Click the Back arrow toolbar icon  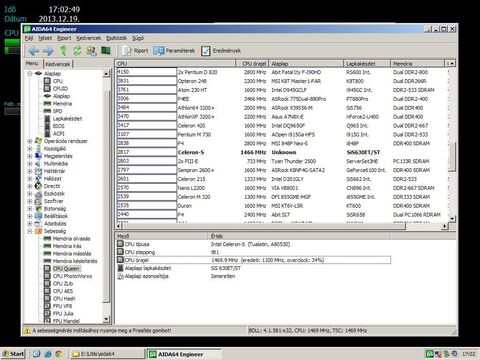coord(33,51)
